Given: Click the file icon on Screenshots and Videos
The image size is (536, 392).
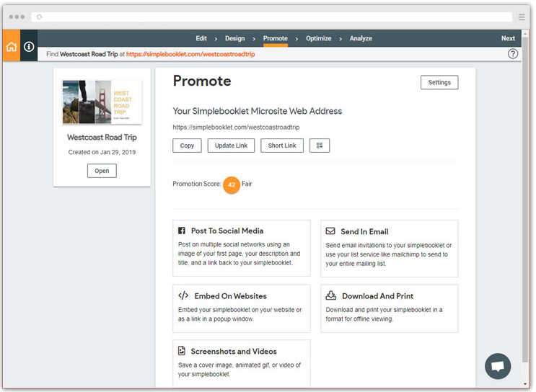Looking at the screenshot, I should coord(182,351).
